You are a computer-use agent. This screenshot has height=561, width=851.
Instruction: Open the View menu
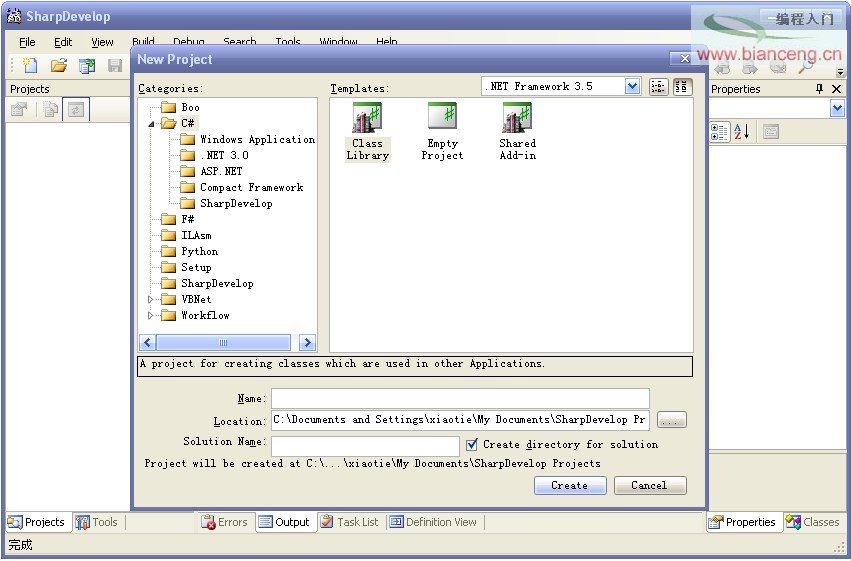[102, 42]
